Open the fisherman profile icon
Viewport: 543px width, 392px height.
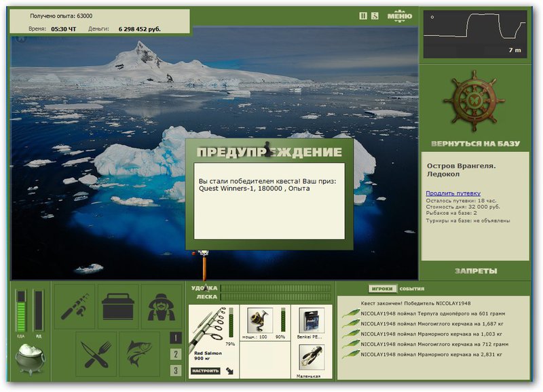click(x=161, y=307)
